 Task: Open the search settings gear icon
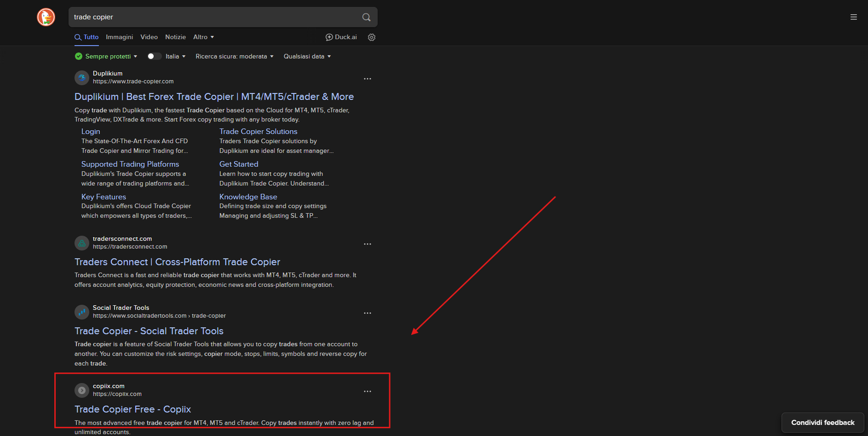point(372,37)
